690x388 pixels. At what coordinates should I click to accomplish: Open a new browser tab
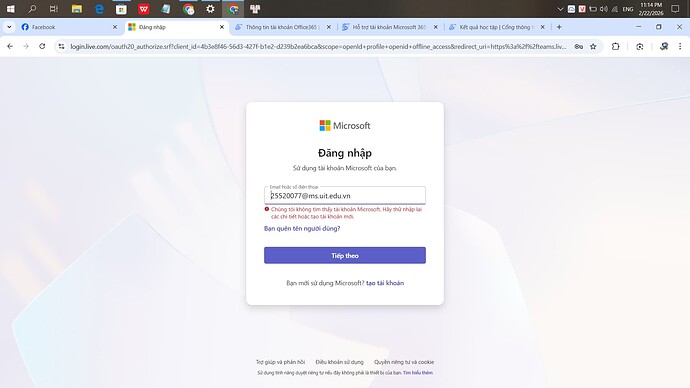click(x=559, y=27)
